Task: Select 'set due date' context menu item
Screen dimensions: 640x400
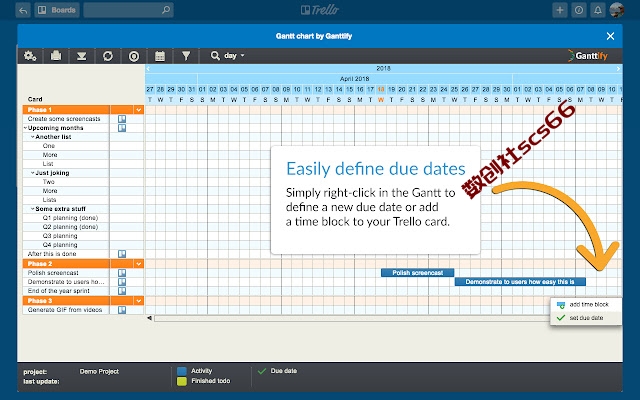Action: [x=586, y=318]
